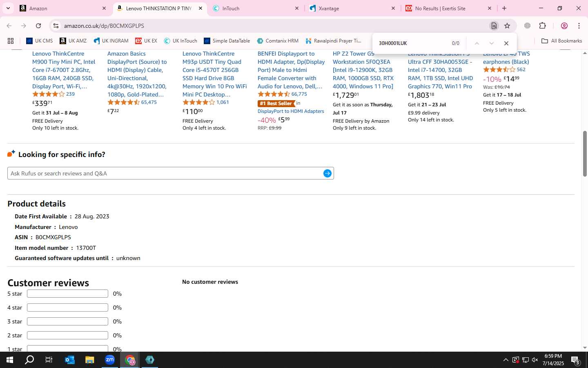The width and height of the screenshot is (588, 368).
Task: Open Windows taskbar search
Action: [x=29, y=360]
